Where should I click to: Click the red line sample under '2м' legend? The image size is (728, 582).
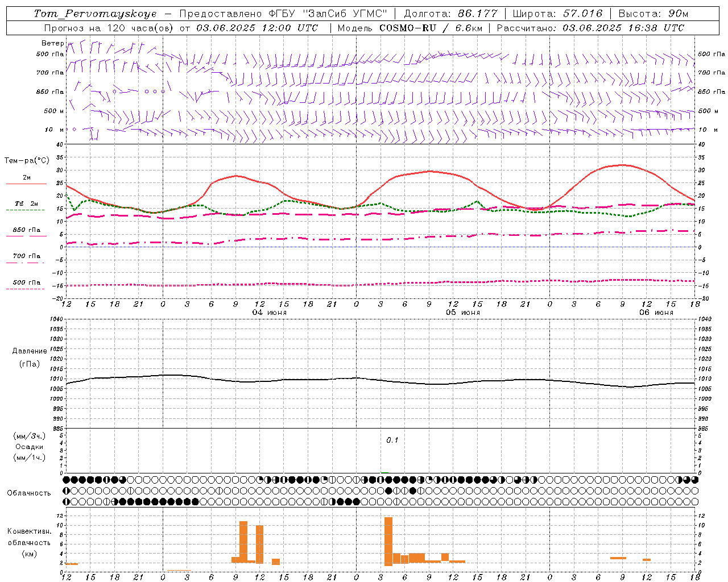(x=26, y=184)
